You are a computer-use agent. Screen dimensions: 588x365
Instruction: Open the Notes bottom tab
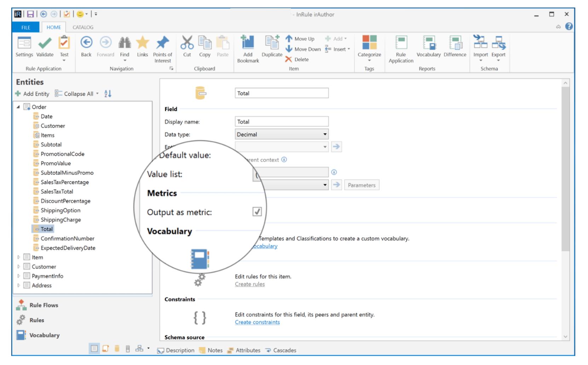point(211,350)
